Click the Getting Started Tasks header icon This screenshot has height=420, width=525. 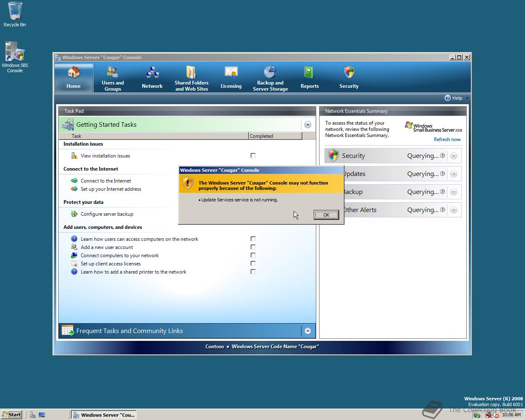67,124
